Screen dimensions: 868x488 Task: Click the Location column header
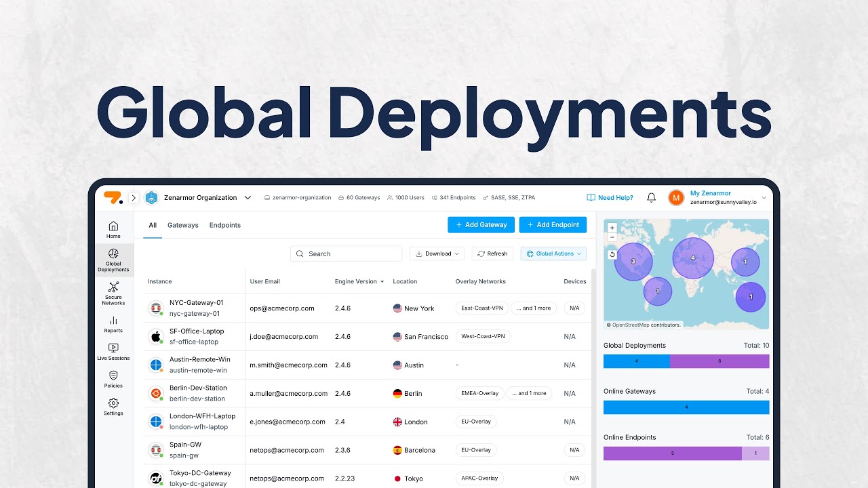405,281
